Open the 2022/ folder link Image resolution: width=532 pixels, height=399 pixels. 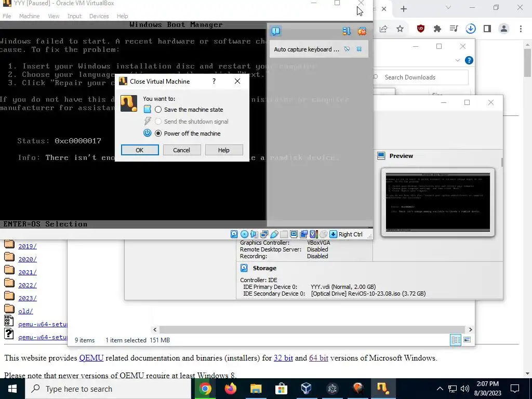pos(28,285)
